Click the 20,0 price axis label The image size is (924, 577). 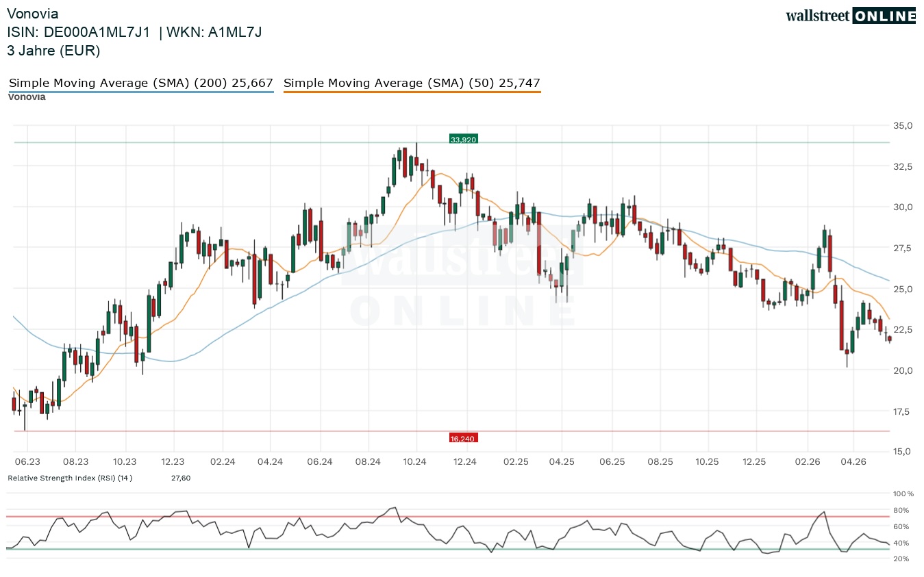tap(901, 370)
